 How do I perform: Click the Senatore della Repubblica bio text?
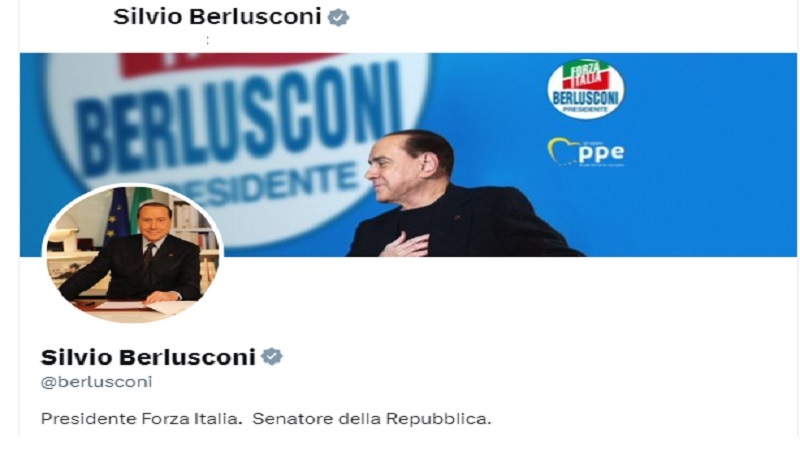[x=372, y=419]
